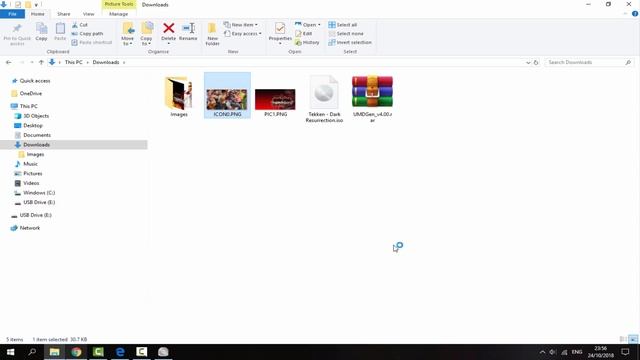
Task: Expand the address bar history dropdown
Action: tap(528, 63)
